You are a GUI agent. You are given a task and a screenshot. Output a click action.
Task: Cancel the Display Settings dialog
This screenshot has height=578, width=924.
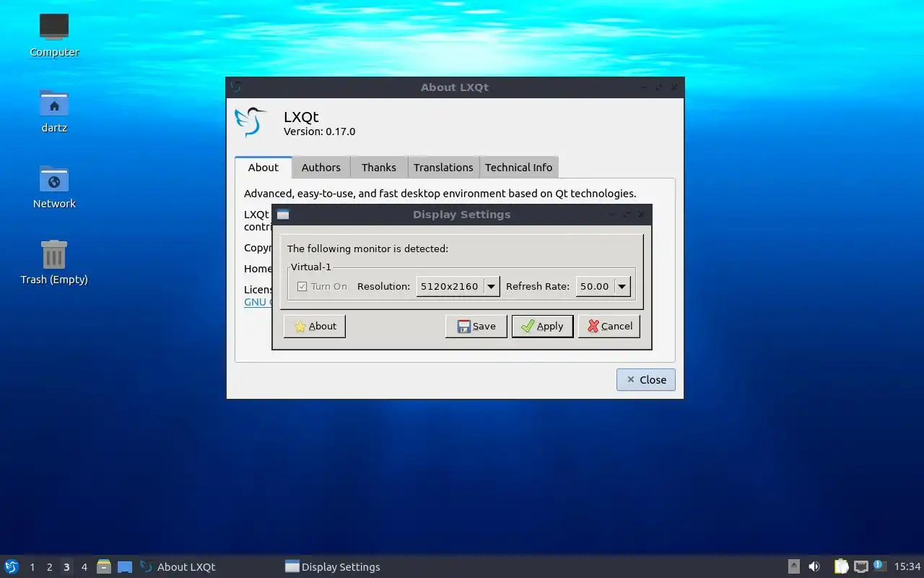[609, 326]
